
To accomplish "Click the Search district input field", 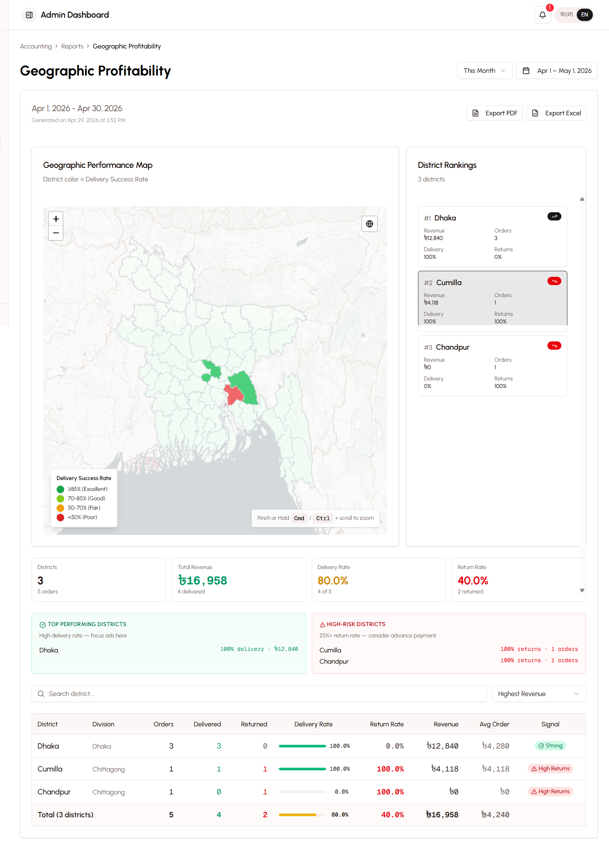I will (151, 693).
